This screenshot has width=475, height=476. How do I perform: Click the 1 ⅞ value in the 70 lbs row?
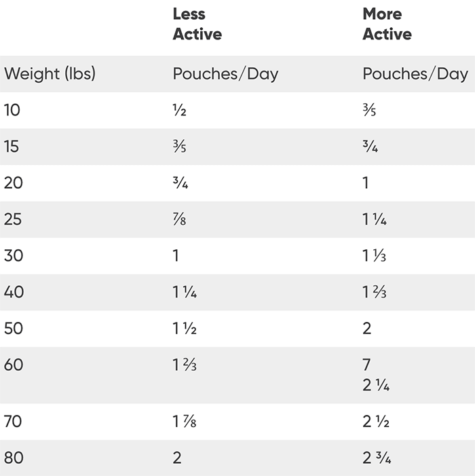[x=185, y=422]
